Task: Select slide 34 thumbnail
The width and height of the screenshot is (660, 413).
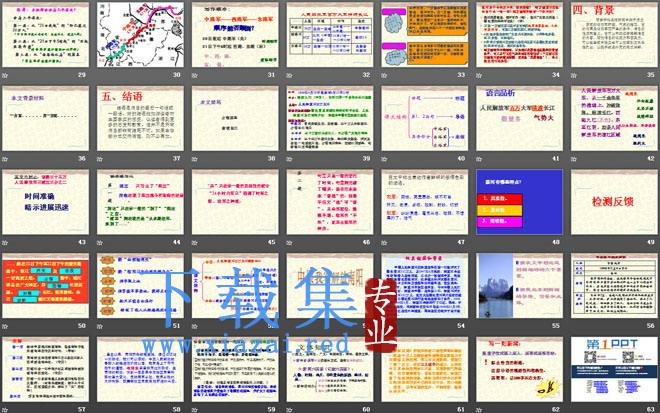Action: click(x=519, y=35)
